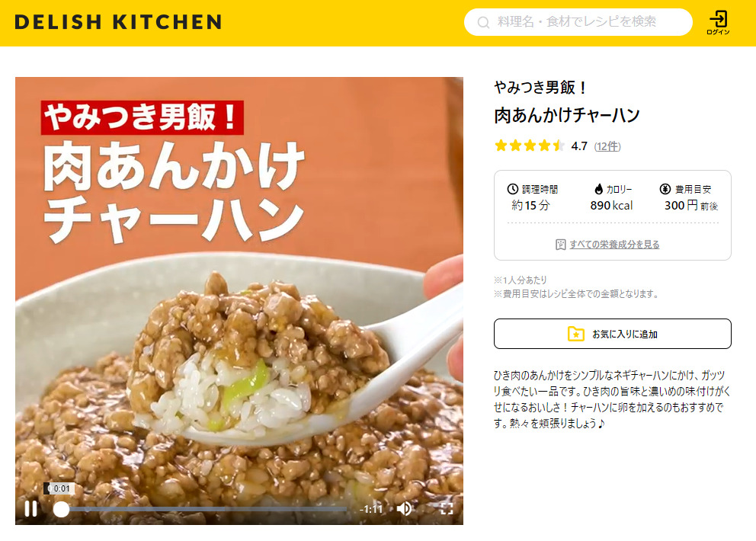Open the 12件 reviews link

[607, 146]
